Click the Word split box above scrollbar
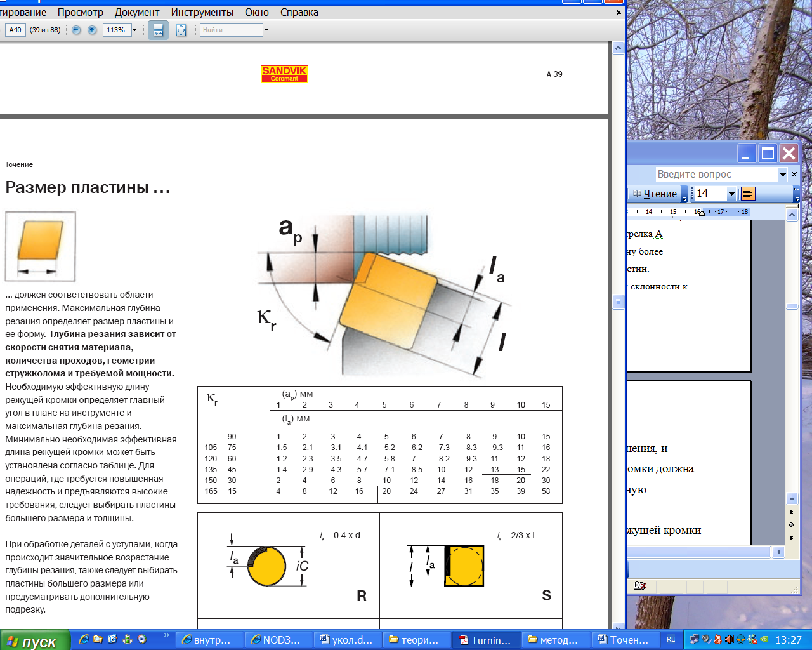The image size is (812, 650). point(792,206)
